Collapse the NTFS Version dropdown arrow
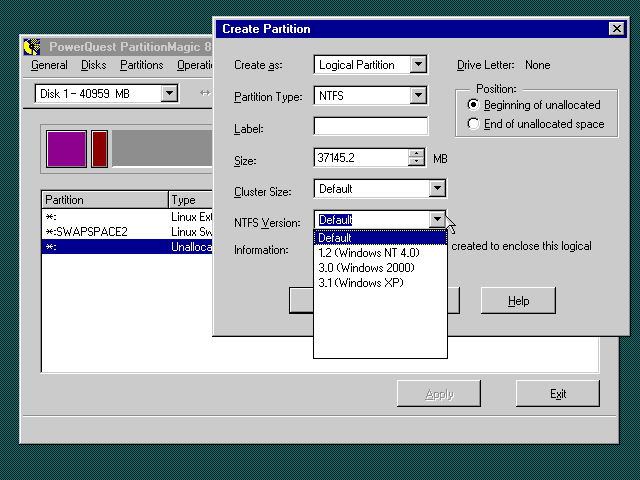 pos(437,220)
